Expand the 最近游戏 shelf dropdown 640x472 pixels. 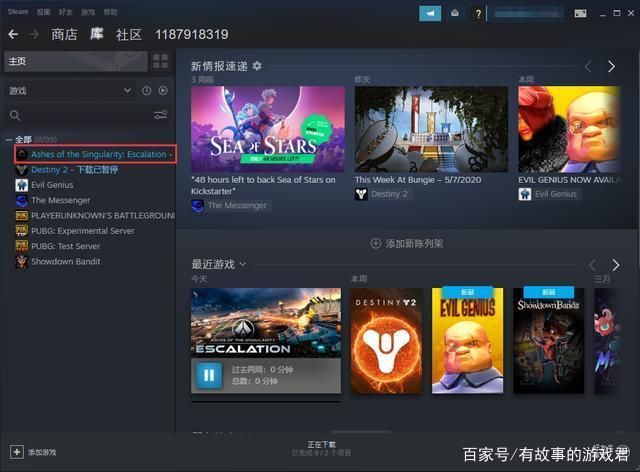point(242,264)
